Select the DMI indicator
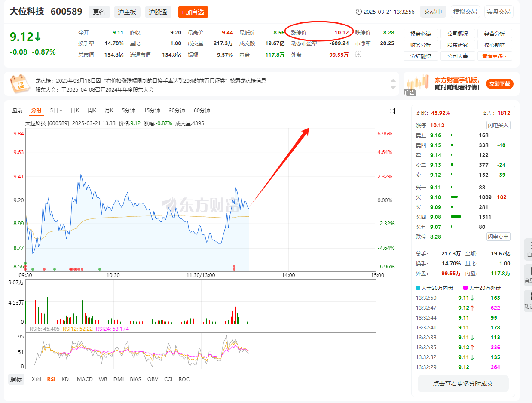The width and height of the screenshot is (532, 403). [119, 379]
